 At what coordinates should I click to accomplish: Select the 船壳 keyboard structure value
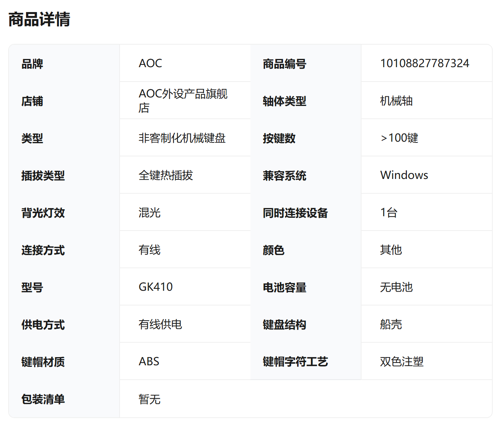tap(391, 325)
